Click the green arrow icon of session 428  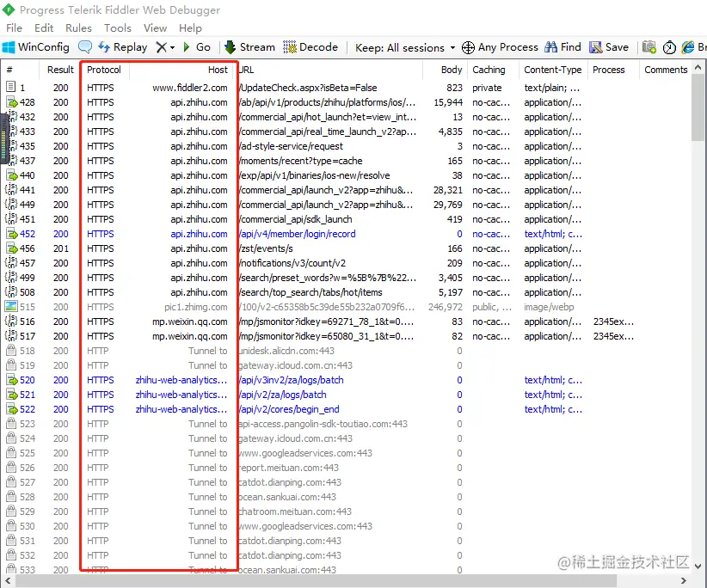(x=11, y=102)
